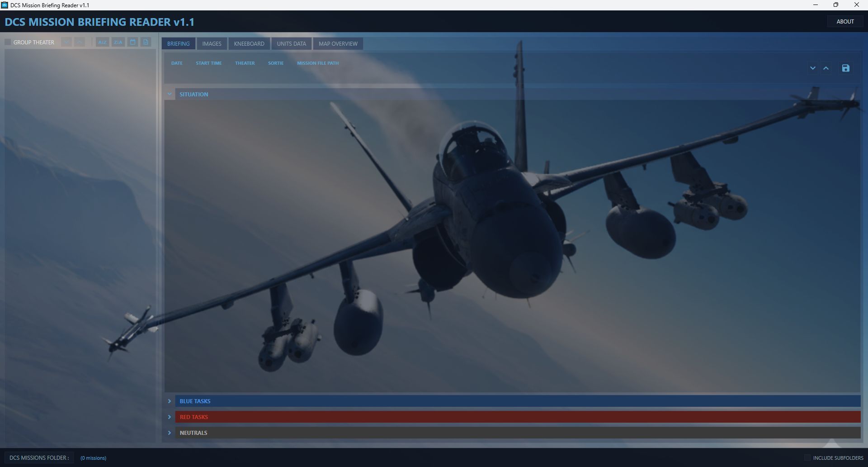The image size is (868, 467).
Task: Check the INCLUDE SUBFOLDERS option
Action: point(807,457)
